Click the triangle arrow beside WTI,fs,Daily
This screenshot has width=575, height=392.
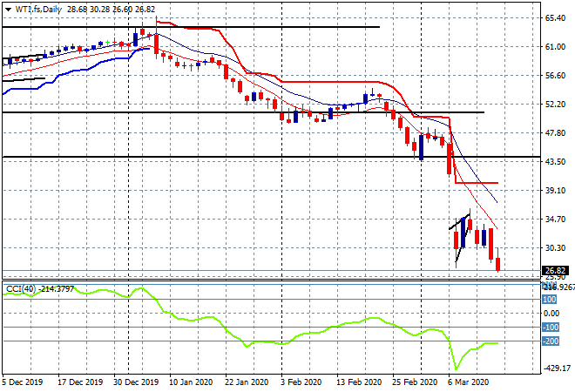(7, 9)
